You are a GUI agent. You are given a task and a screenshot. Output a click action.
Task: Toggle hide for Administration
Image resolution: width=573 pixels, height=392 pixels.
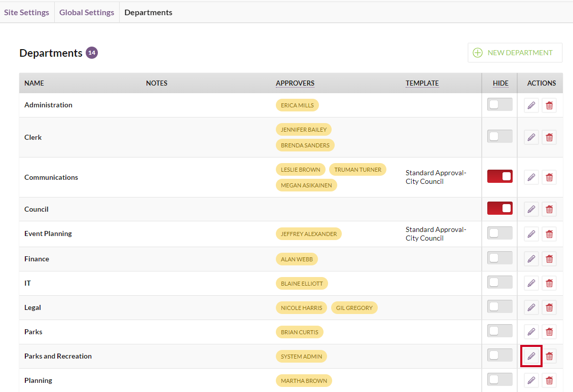pos(500,104)
